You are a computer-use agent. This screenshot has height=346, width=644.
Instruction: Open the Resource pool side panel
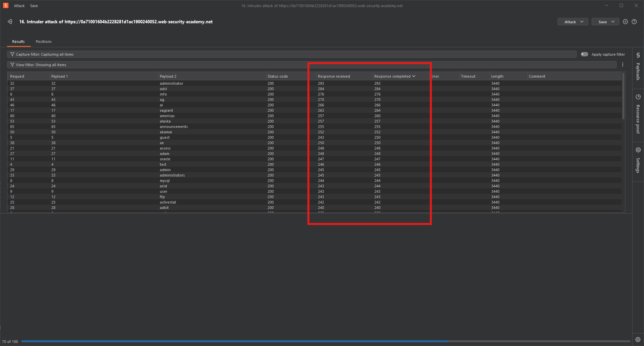[x=638, y=114]
